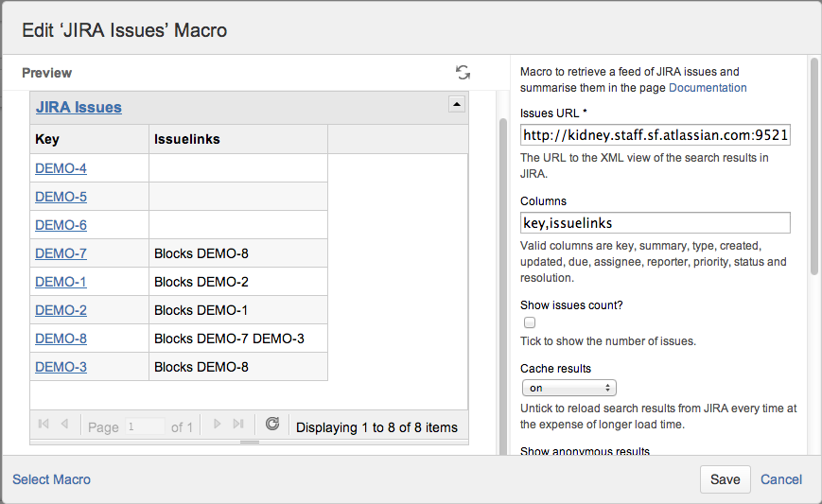The width and height of the screenshot is (822, 504).
Task: Reload the issues table grid
Action: pyautogui.click(x=272, y=426)
